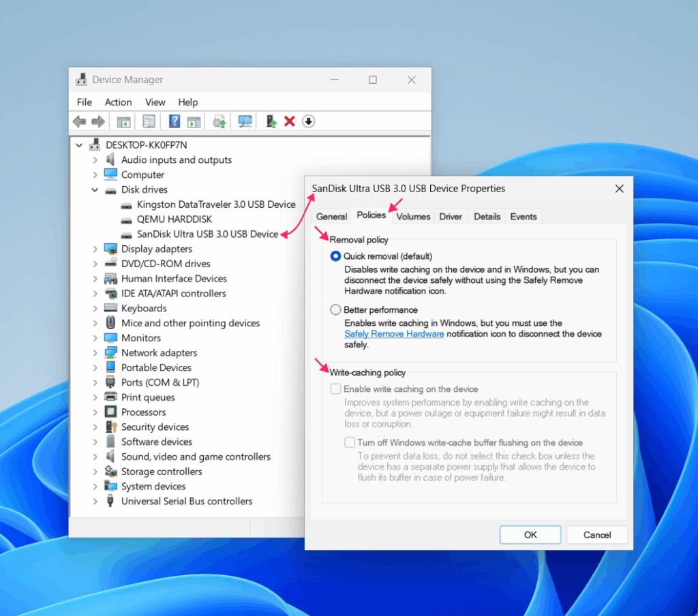Click the Mice and other pointing devices icon
This screenshot has height=616, width=698.
click(x=110, y=323)
